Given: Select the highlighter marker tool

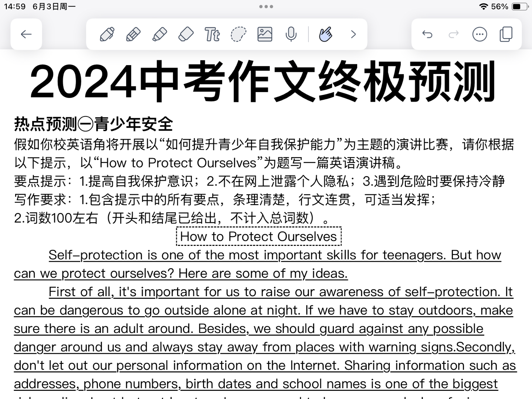Looking at the screenshot, I should (159, 34).
